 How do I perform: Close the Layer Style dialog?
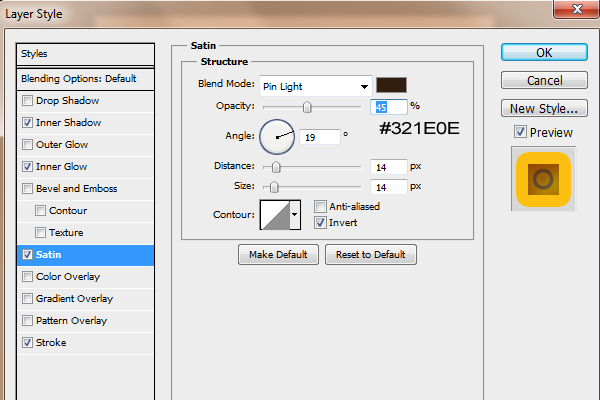(x=576, y=8)
